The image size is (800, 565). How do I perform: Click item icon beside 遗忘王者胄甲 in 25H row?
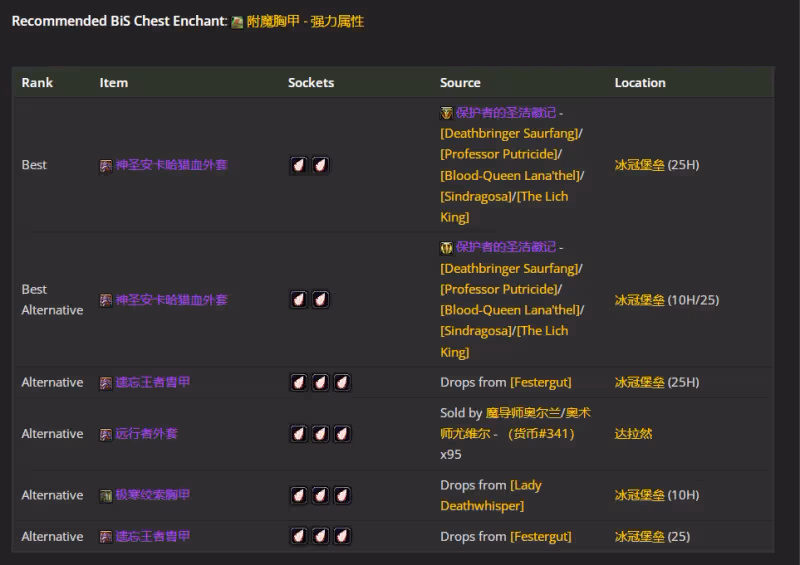pyautogui.click(x=106, y=383)
